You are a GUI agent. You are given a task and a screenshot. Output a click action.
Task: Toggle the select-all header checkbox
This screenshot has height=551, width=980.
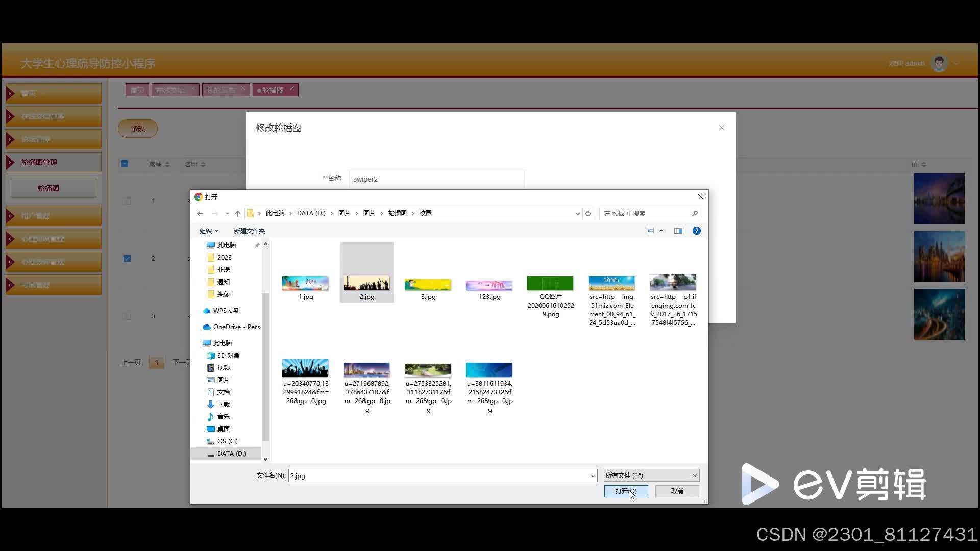(x=125, y=164)
